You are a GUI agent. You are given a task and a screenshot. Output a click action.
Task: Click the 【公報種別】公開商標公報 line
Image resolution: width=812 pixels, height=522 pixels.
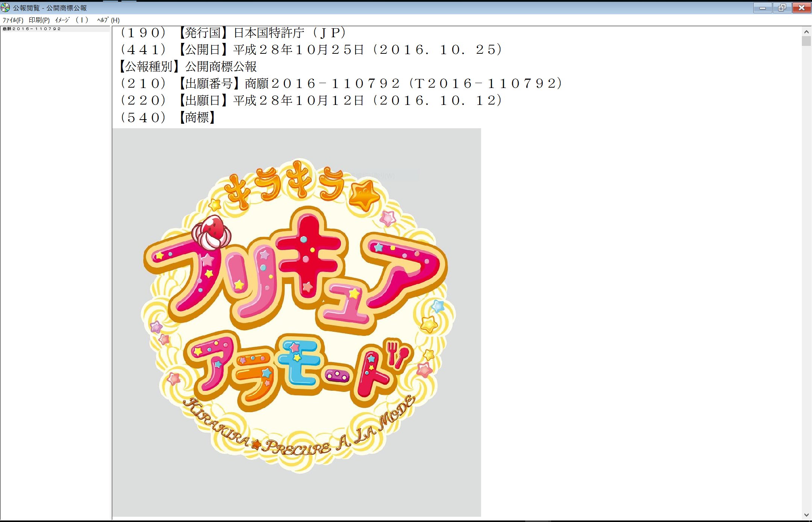pos(188,67)
